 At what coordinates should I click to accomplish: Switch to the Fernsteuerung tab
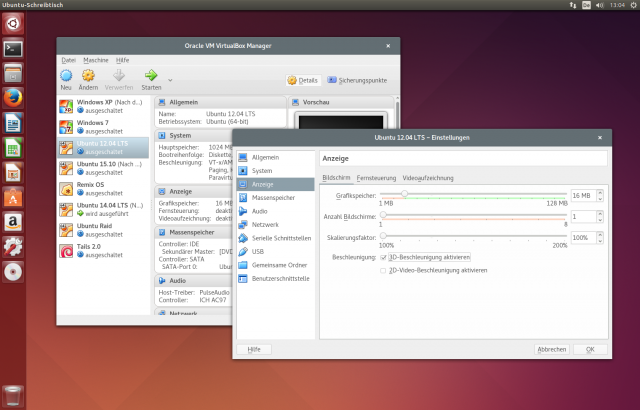(376, 178)
